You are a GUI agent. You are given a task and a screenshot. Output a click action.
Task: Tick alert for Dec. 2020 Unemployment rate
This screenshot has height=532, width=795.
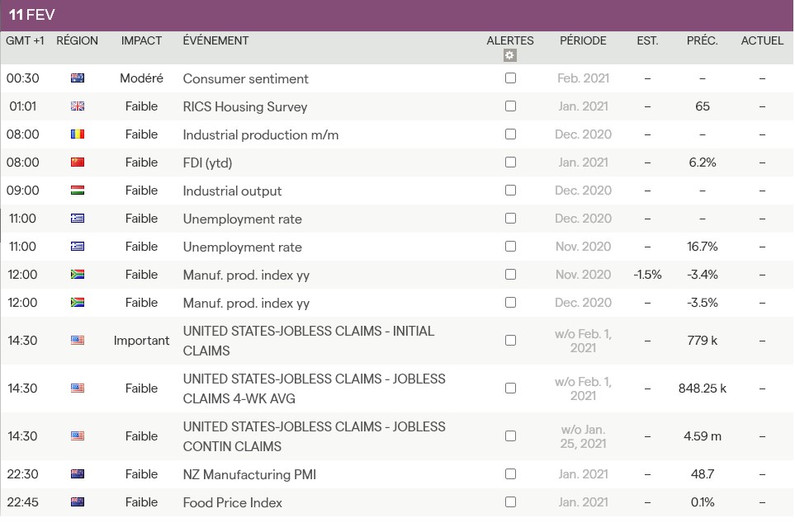click(x=510, y=218)
